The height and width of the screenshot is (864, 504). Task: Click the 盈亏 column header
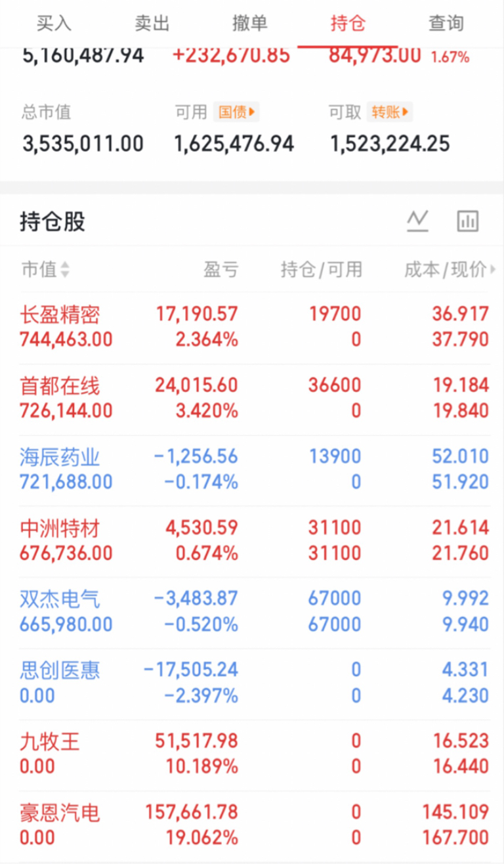[x=221, y=270]
